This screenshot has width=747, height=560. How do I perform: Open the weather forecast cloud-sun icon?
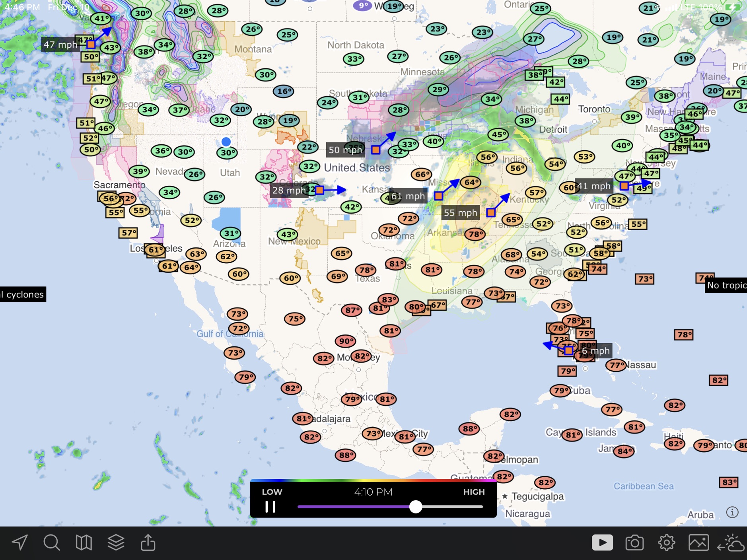click(731, 542)
